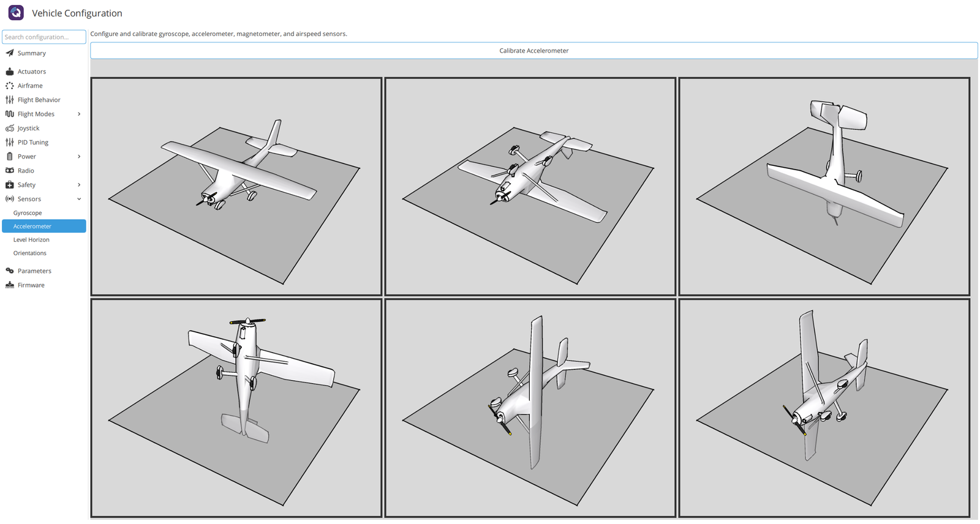Viewport: 980px width, 524px height.
Task: Click the Vehicle Configuration title
Action: [77, 13]
